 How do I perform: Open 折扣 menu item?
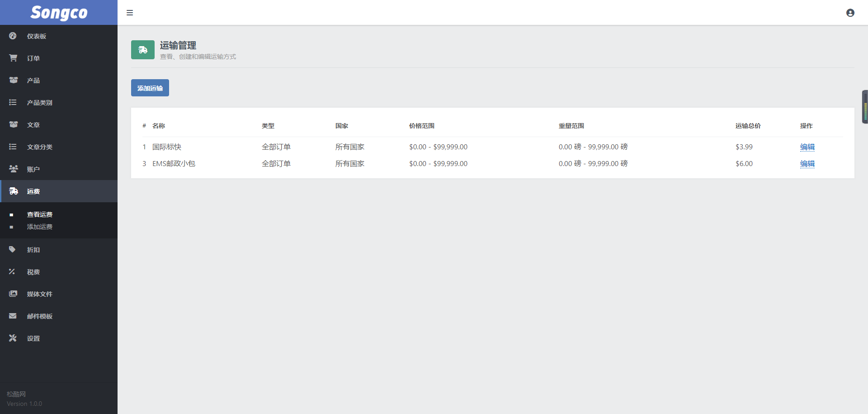[59, 250]
